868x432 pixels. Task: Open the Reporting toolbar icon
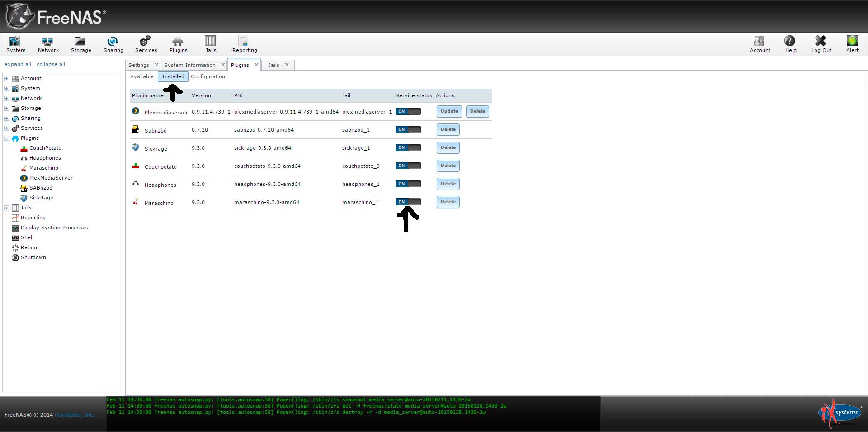click(245, 44)
